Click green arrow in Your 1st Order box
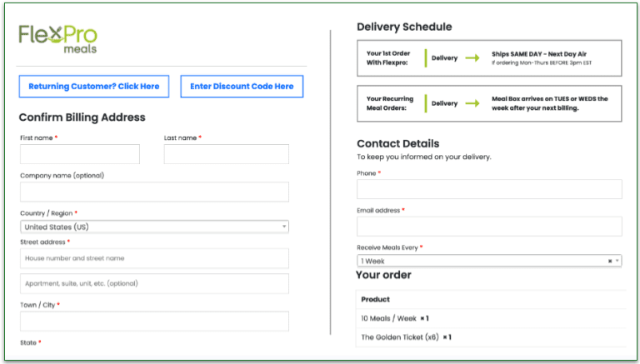Image resolution: width=640 pixels, height=364 pixels. 472,58
